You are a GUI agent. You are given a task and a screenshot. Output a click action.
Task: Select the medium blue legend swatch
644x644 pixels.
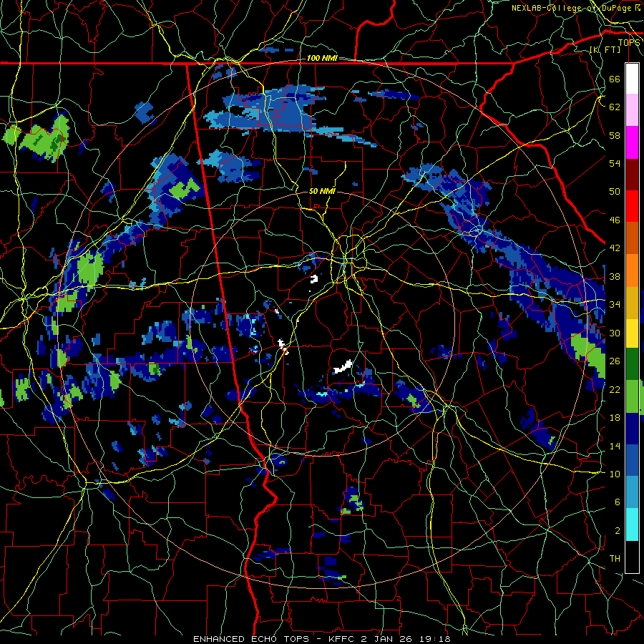[632, 460]
